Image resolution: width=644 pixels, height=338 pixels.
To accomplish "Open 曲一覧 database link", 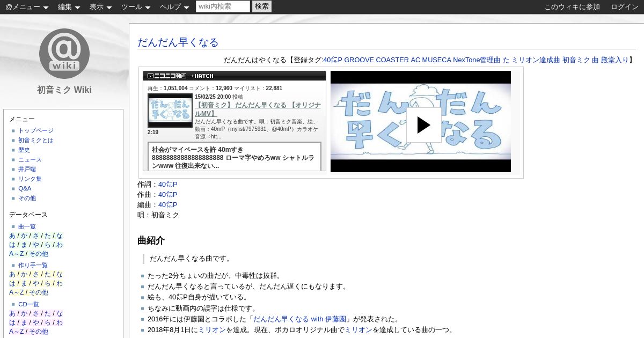I will (x=27, y=226).
